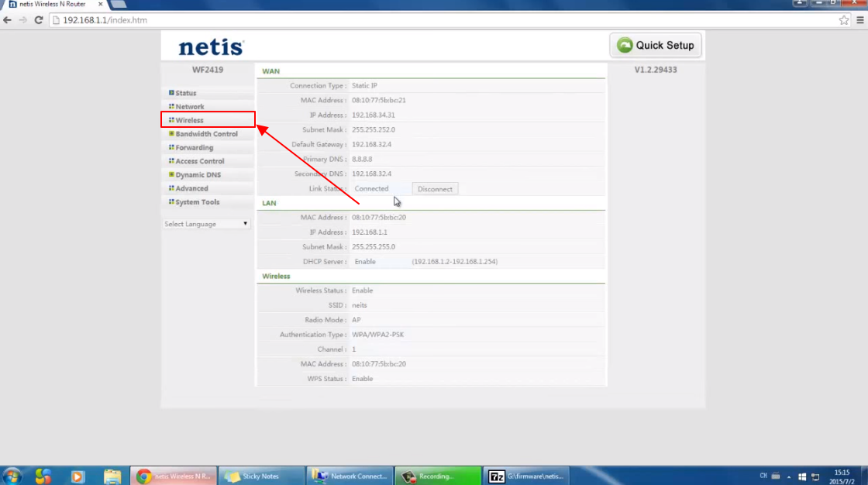This screenshot has height=485, width=868.
Task: Click the WAN IP address 192.168.34.31
Action: 373,115
